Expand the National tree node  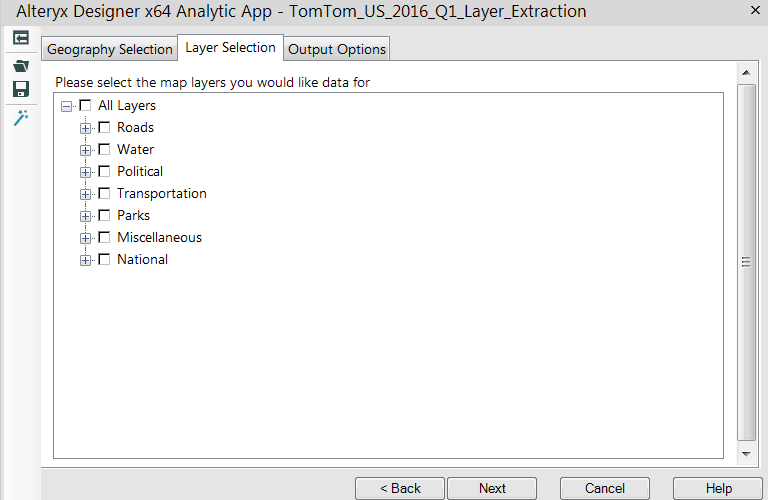(85, 261)
